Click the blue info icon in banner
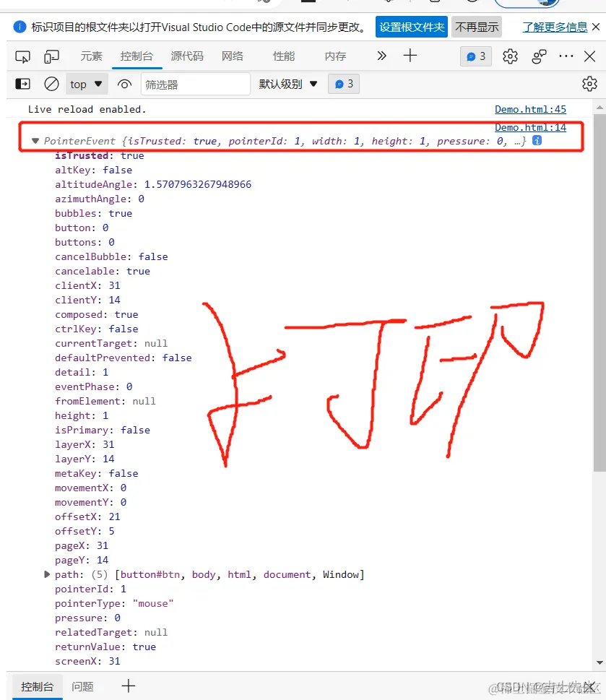The height and width of the screenshot is (700, 606). 20,27
